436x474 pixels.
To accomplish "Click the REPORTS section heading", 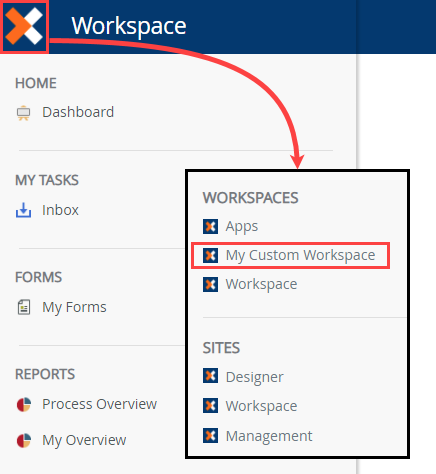I will [45, 374].
